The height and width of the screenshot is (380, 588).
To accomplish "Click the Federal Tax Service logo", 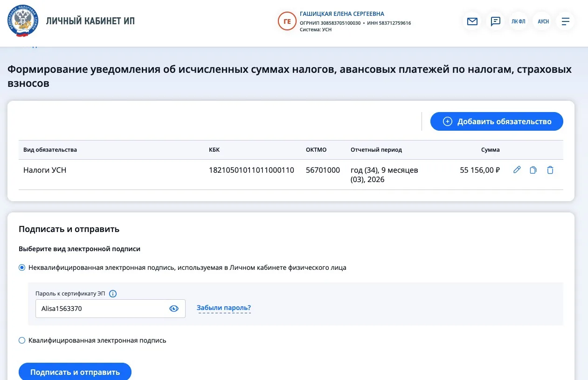I will (x=23, y=21).
